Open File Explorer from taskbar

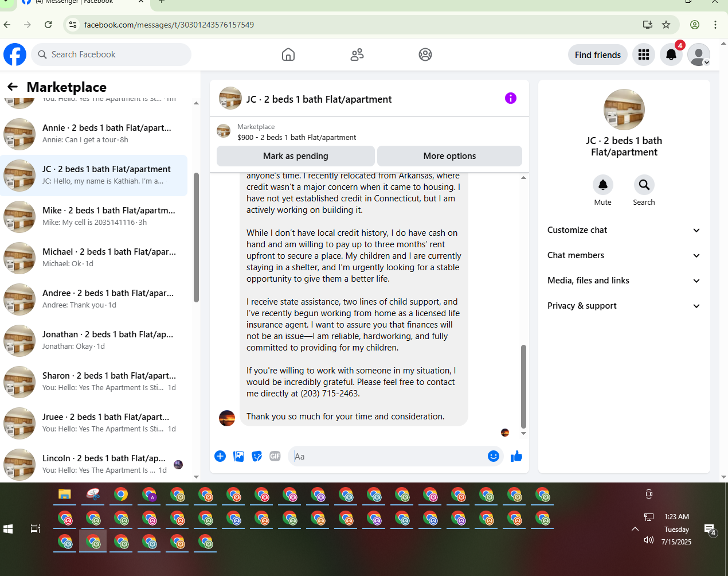tap(65, 495)
